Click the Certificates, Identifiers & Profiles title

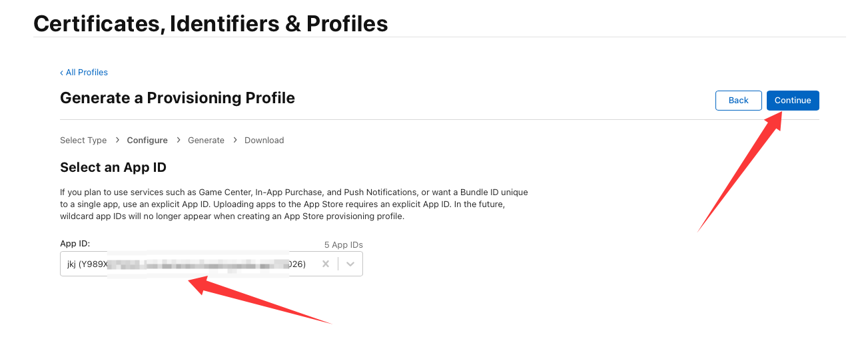click(211, 24)
